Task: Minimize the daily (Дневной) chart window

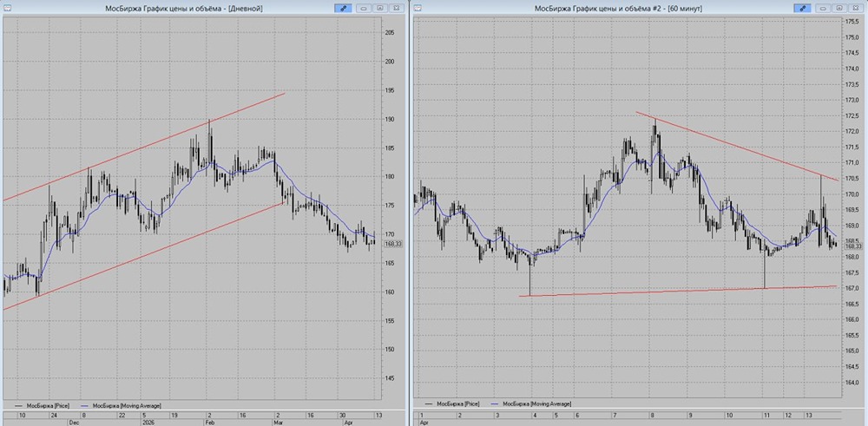Action: click(x=364, y=8)
